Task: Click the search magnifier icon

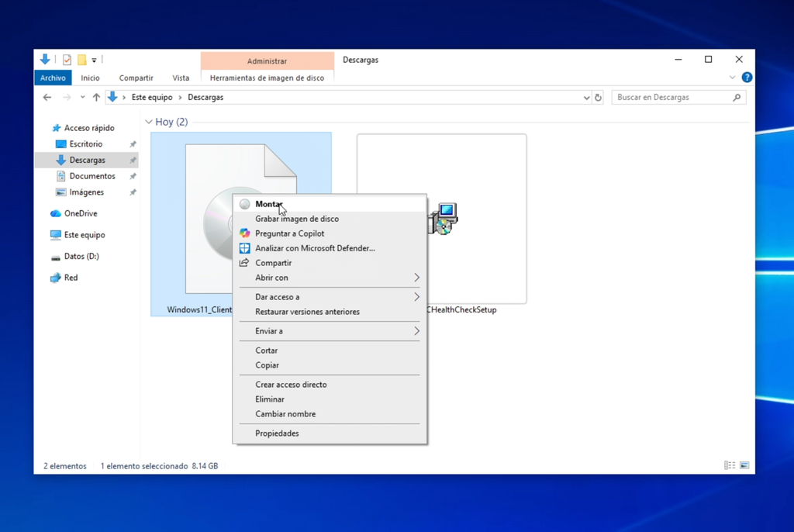Action: click(737, 97)
